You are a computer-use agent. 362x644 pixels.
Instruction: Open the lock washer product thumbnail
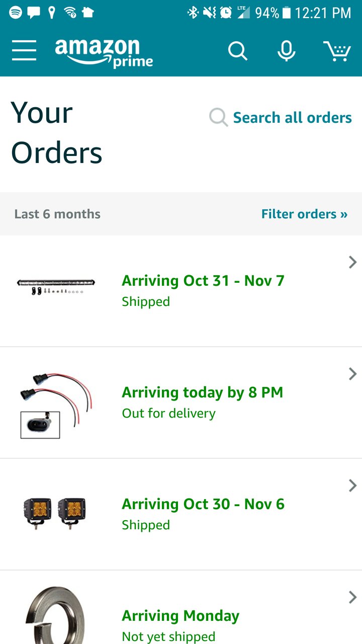pos(55,615)
